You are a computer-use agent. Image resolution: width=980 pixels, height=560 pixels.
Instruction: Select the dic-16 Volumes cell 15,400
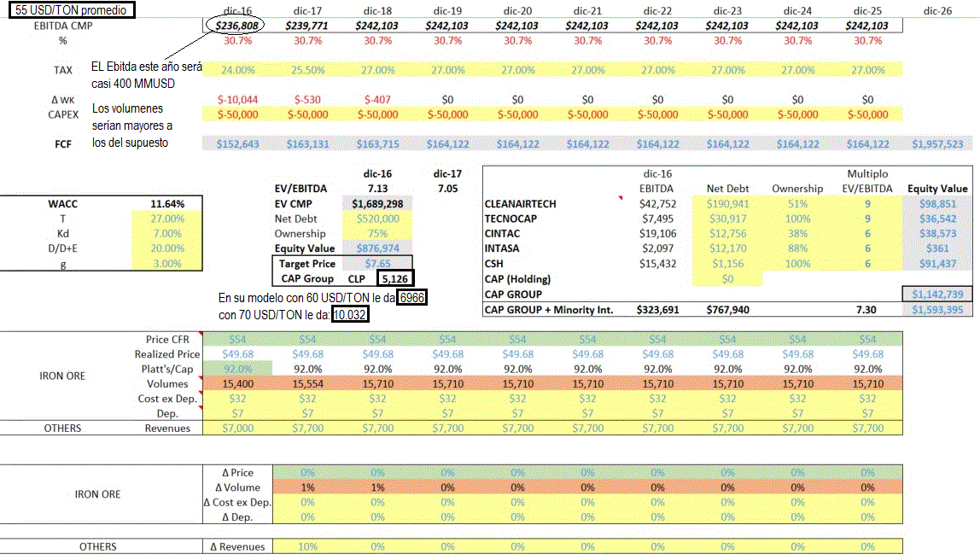237,384
